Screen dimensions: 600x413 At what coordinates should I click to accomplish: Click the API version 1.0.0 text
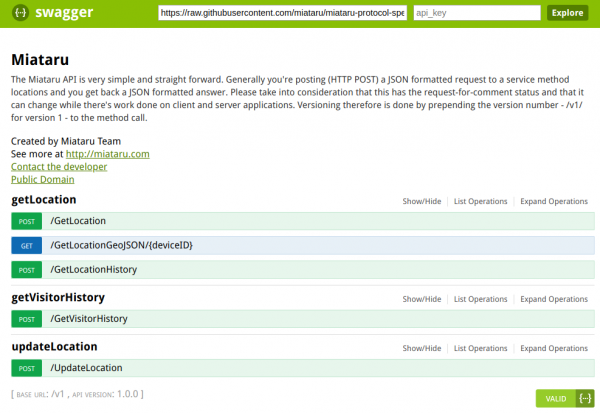[105, 394]
